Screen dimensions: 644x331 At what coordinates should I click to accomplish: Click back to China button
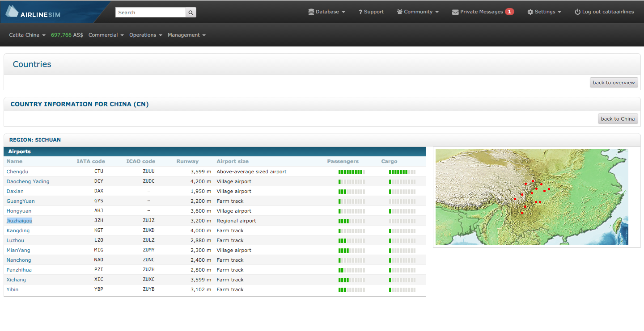click(618, 119)
